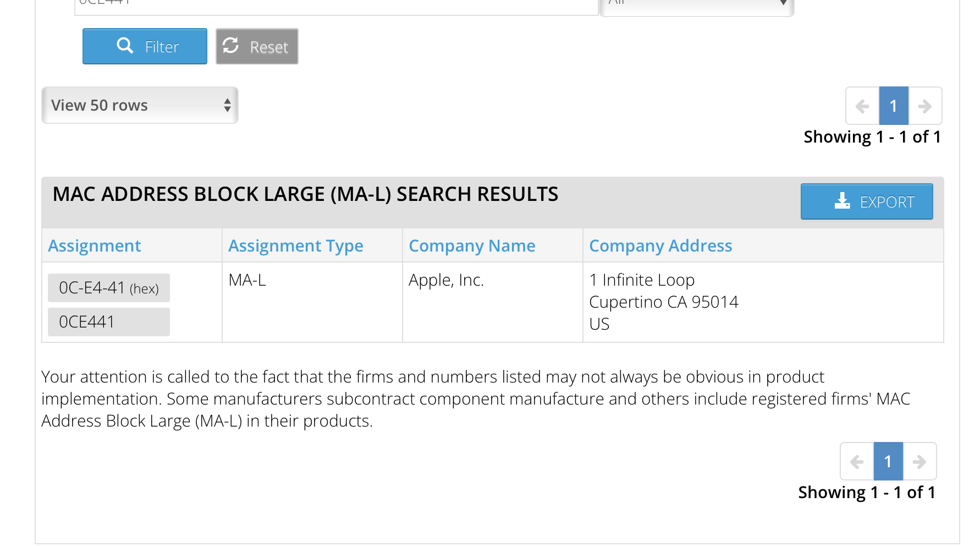Viewport: 980px width, 546px height.
Task: Click the 0C-E4-41 (hex) assignment value
Action: pyautogui.click(x=109, y=288)
